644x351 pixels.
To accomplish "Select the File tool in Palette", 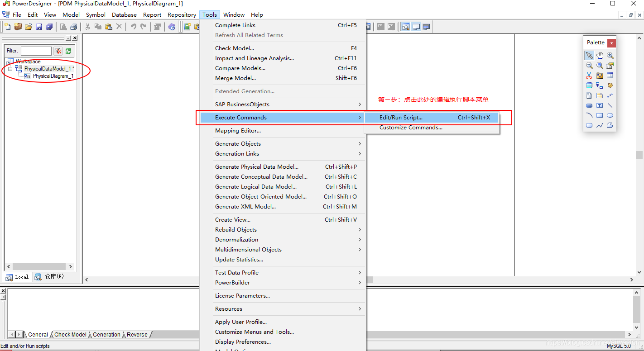I will click(589, 95).
